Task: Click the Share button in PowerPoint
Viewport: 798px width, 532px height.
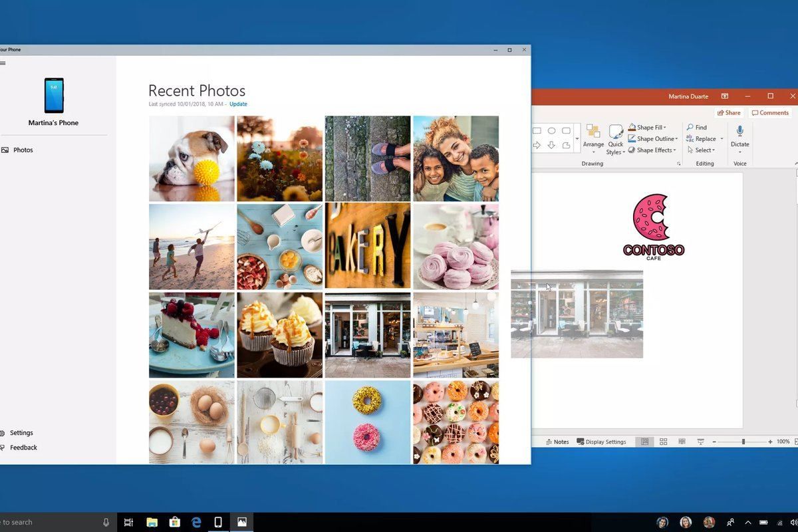Action: (729, 113)
